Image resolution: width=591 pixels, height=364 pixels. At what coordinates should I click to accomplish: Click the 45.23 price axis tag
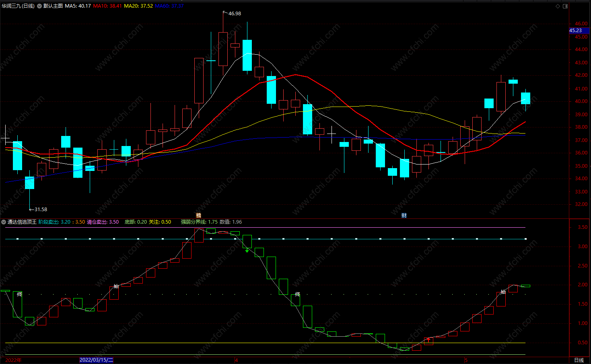576,31
